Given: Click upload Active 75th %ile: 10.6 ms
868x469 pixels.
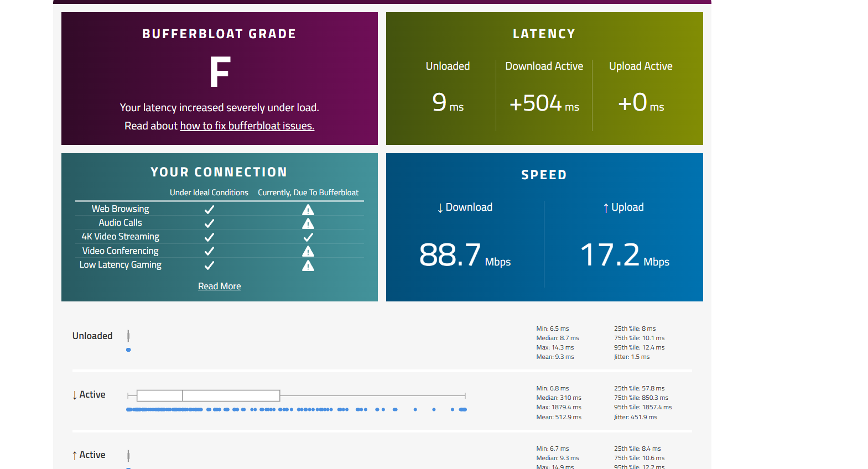Looking at the screenshot, I should [640, 458].
